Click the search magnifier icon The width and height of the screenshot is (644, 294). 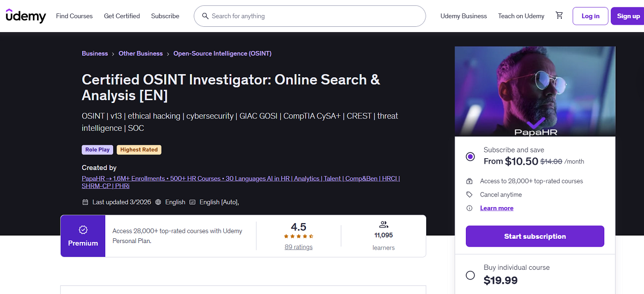click(205, 16)
